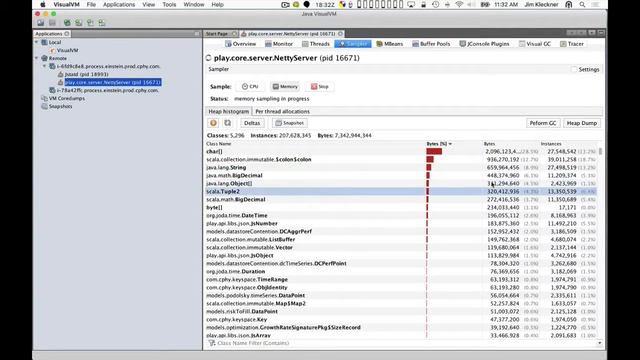
Task: Collapse the i-6fd9c8e8 host node
Action: coord(44,66)
